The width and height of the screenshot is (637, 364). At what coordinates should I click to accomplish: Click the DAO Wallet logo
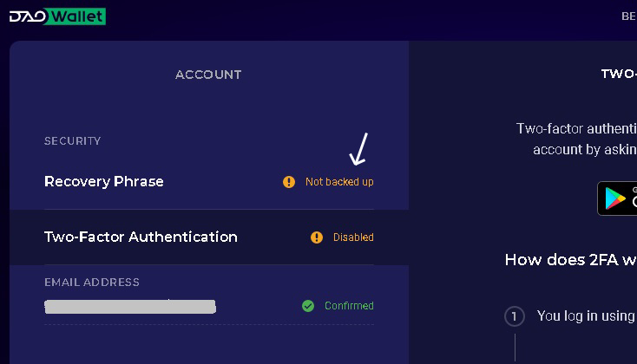(57, 16)
